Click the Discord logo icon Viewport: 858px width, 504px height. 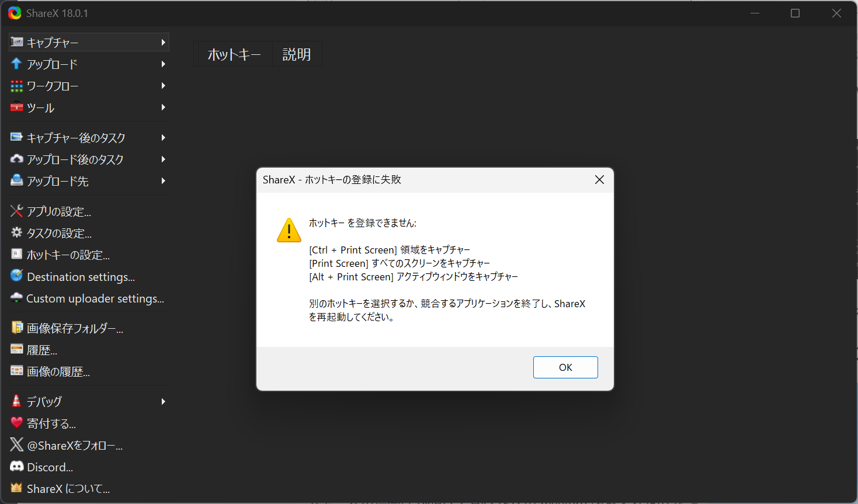(16, 467)
